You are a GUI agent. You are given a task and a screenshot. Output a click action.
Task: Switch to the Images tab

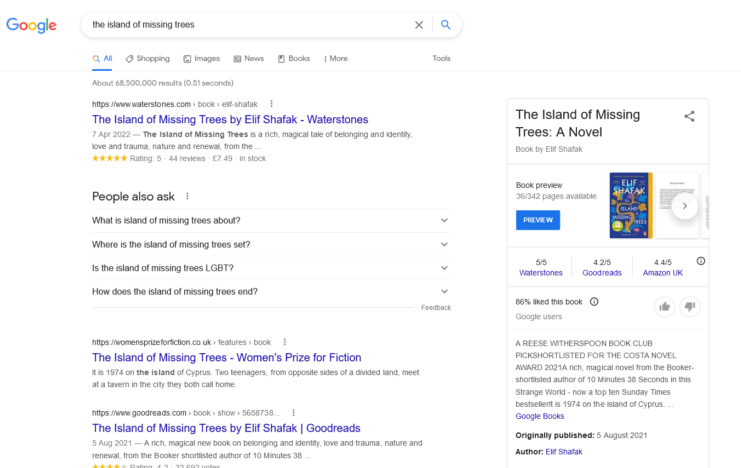[x=201, y=59]
